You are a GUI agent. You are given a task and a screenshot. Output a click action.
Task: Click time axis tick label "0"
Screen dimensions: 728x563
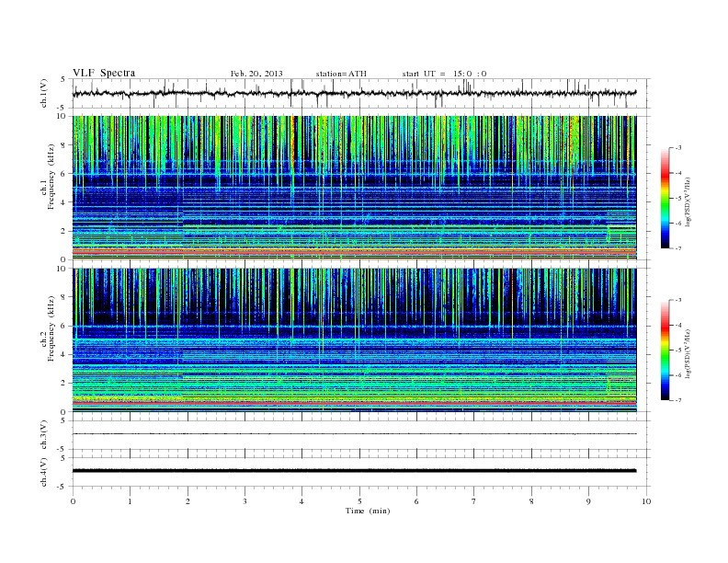tap(73, 501)
